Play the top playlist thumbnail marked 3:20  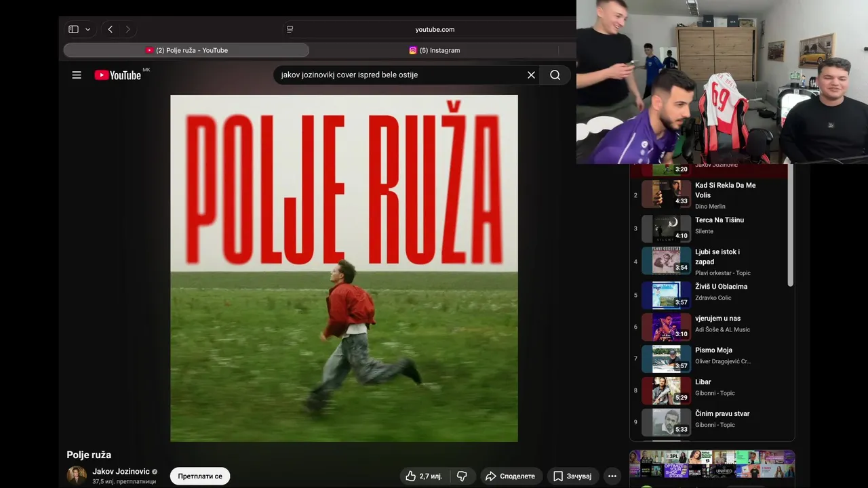click(666, 169)
